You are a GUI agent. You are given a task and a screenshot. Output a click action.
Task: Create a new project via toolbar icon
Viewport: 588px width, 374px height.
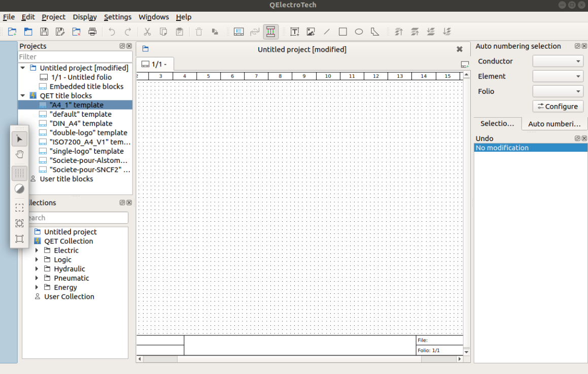click(x=12, y=32)
